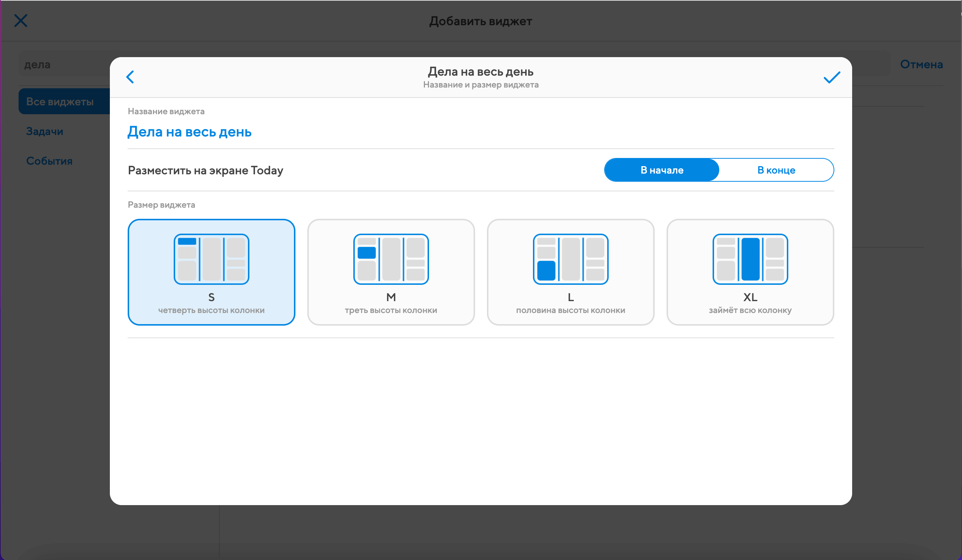
Task: Choose 'займёт всю колонку' size card
Action: pos(750,310)
